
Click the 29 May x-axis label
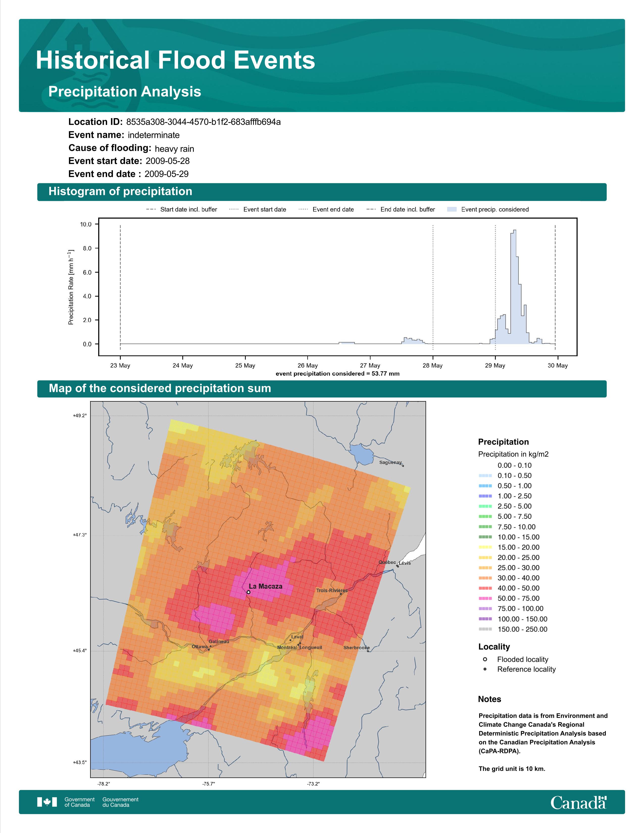point(495,366)
